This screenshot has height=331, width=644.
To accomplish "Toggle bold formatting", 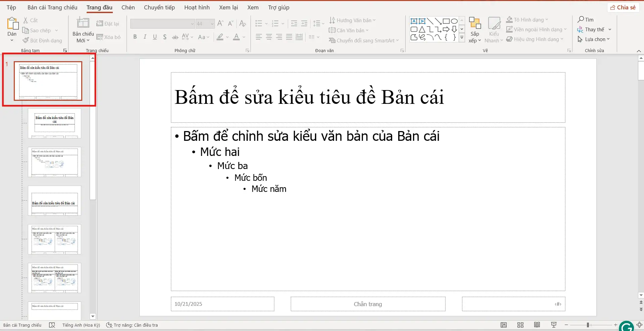I will (x=135, y=37).
